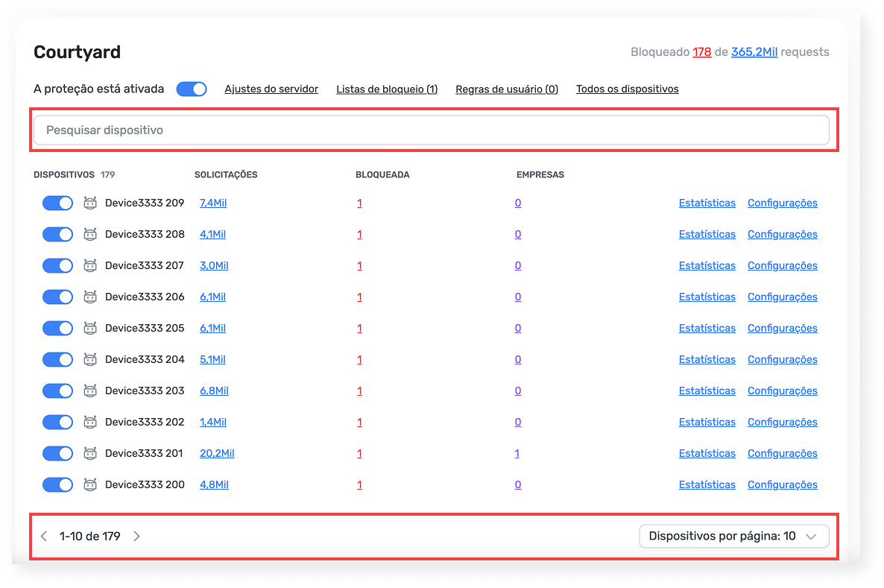Click companies count 1 for Device3333 201
884x588 pixels.
[x=517, y=453]
